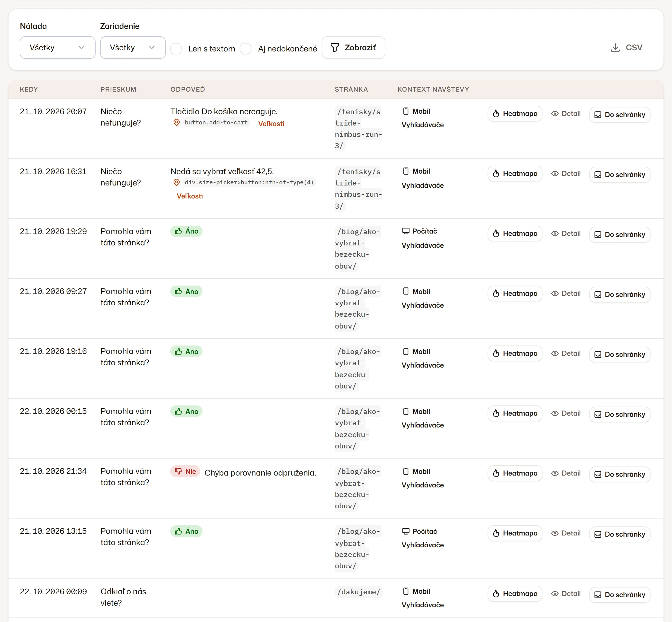This screenshot has height=622, width=672.
Task: View Detail of the 20:07 response
Action: pyautogui.click(x=566, y=114)
